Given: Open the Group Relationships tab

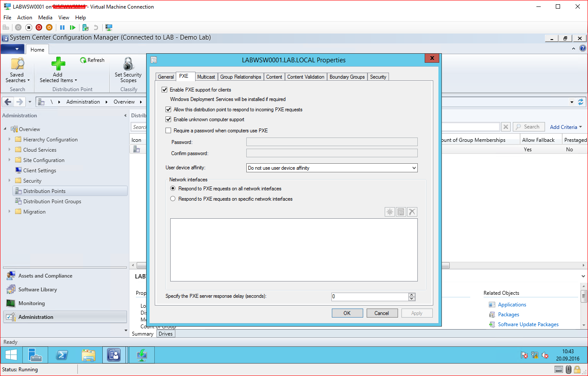Looking at the screenshot, I should 241,77.
